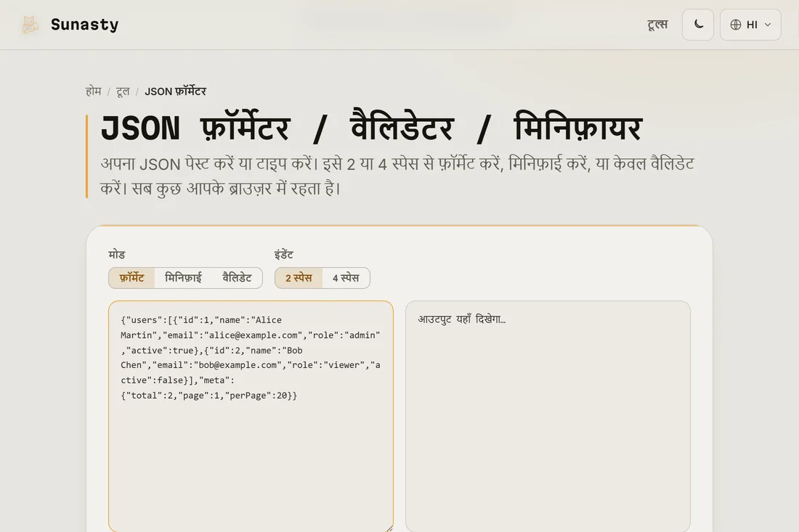The height and width of the screenshot is (532, 799).
Task: Open the HI language dropdown
Action: point(750,25)
